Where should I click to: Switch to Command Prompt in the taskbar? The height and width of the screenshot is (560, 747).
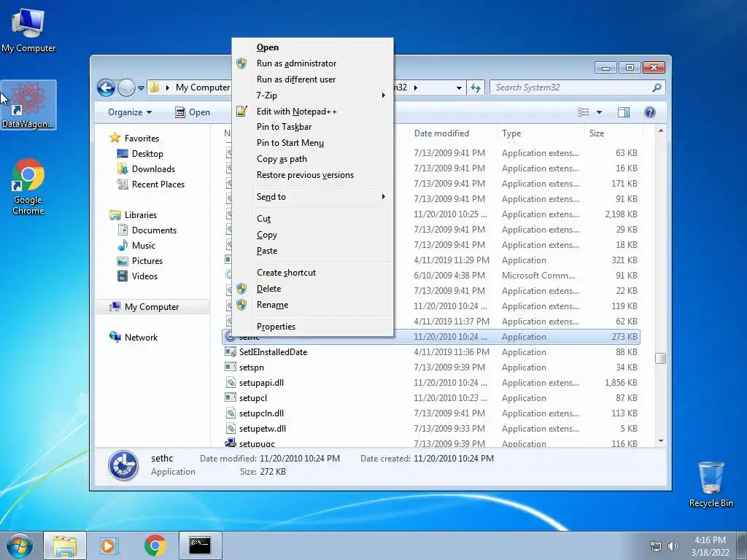(x=200, y=545)
